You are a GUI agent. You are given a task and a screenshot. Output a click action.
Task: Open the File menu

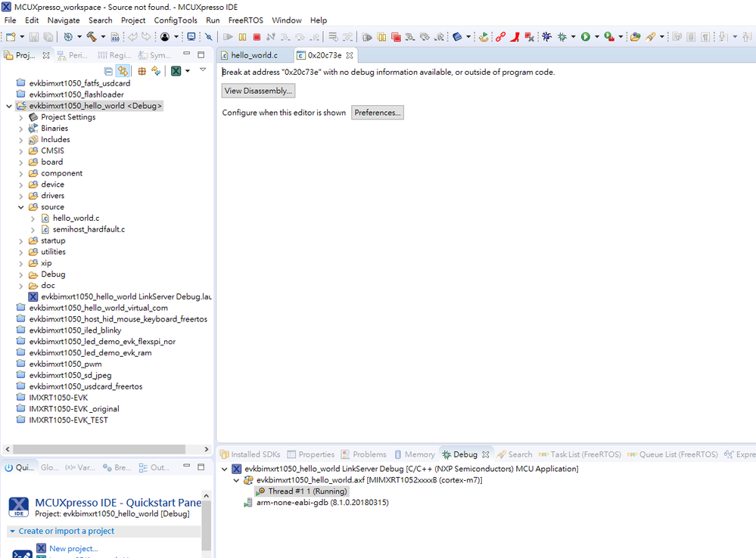pos(10,20)
